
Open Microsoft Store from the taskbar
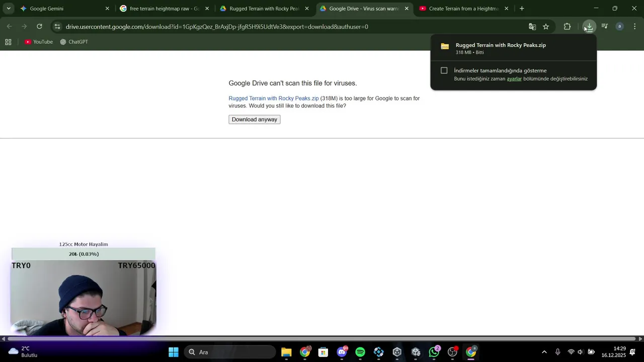(323, 352)
